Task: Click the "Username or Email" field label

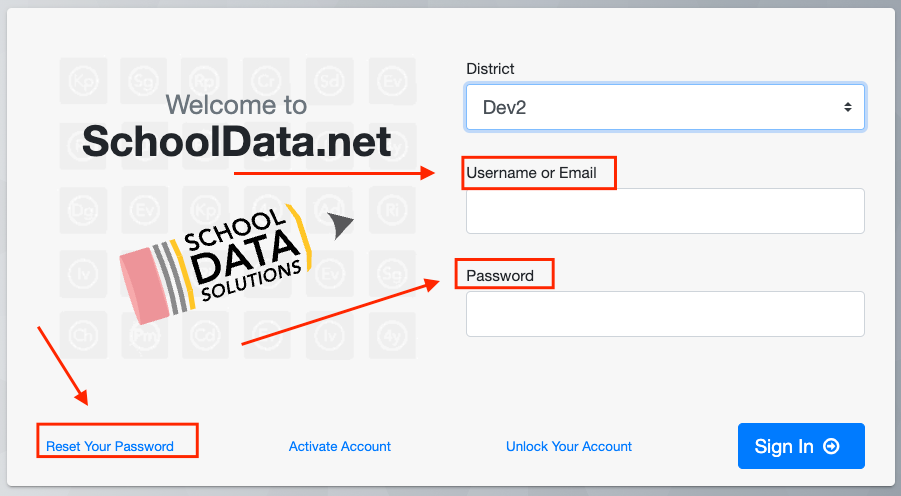Action: pyautogui.click(x=531, y=173)
